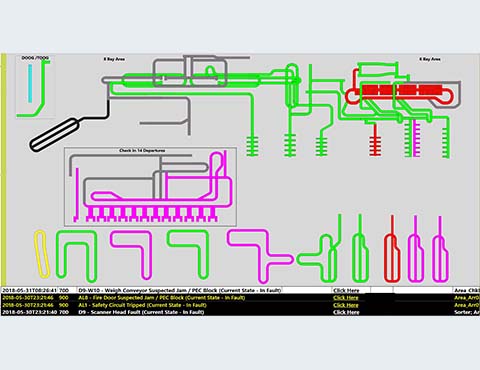The image size is (480, 370).
Task: Select the black oval conveyor loop
Action: pos(55,135)
